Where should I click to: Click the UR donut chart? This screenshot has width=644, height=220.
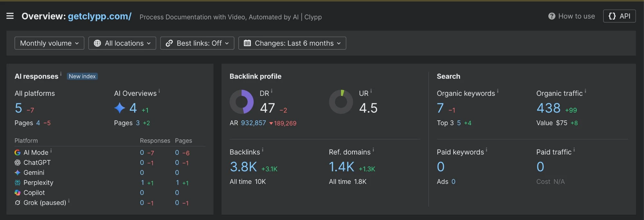[341, 102]
